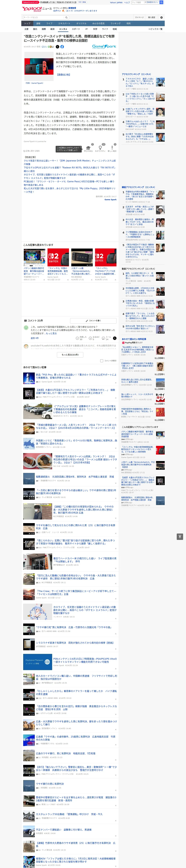Click the Yahoo! JAPAN ニュース logo
Image resolution: width=186 pixels, height=868 pixels.
pyautogui.click(x=37, y=9)
